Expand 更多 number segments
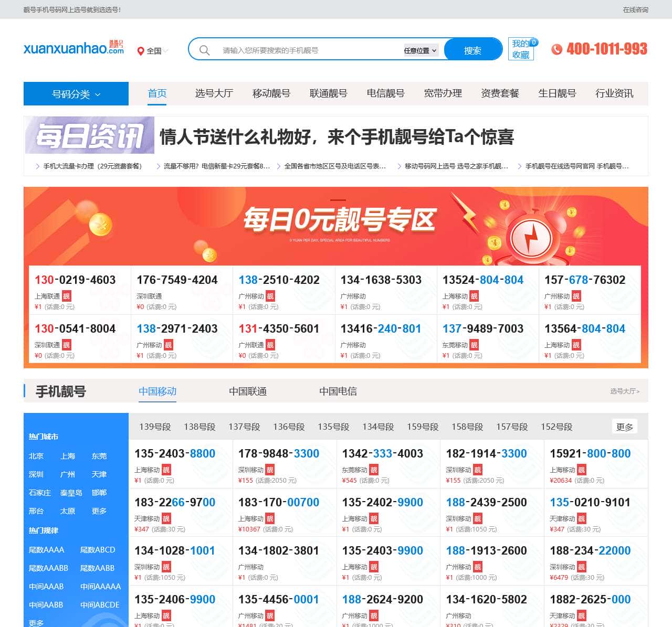This screenshot has width=672, height=627. tap(625, 427)
